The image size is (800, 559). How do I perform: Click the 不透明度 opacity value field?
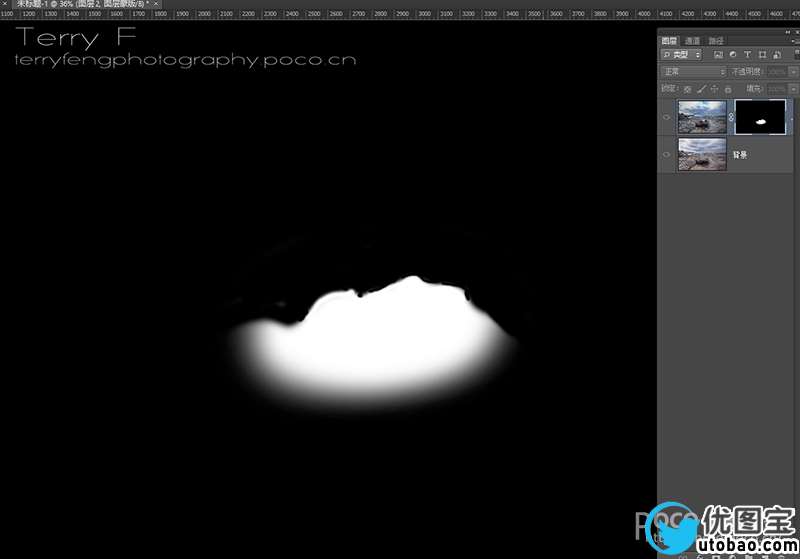[778, 72]
